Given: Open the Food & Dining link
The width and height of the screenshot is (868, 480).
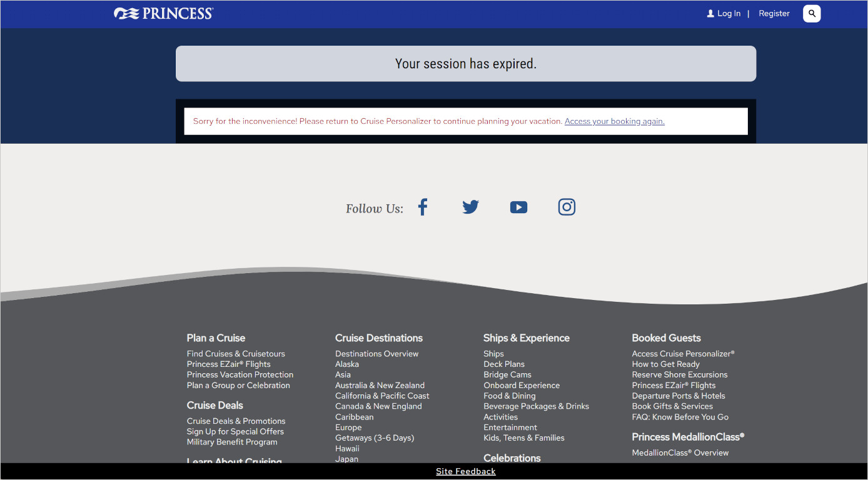Looking at the screenshot, I should click(x=510, y=396).
